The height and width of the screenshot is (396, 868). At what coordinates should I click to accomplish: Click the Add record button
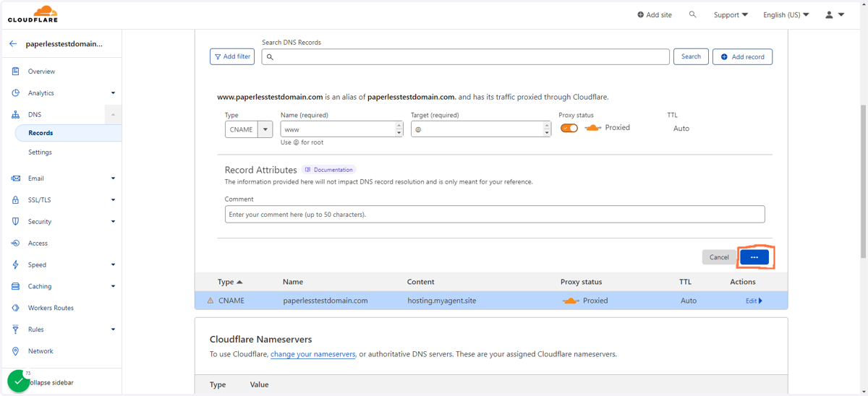(742, 56)
